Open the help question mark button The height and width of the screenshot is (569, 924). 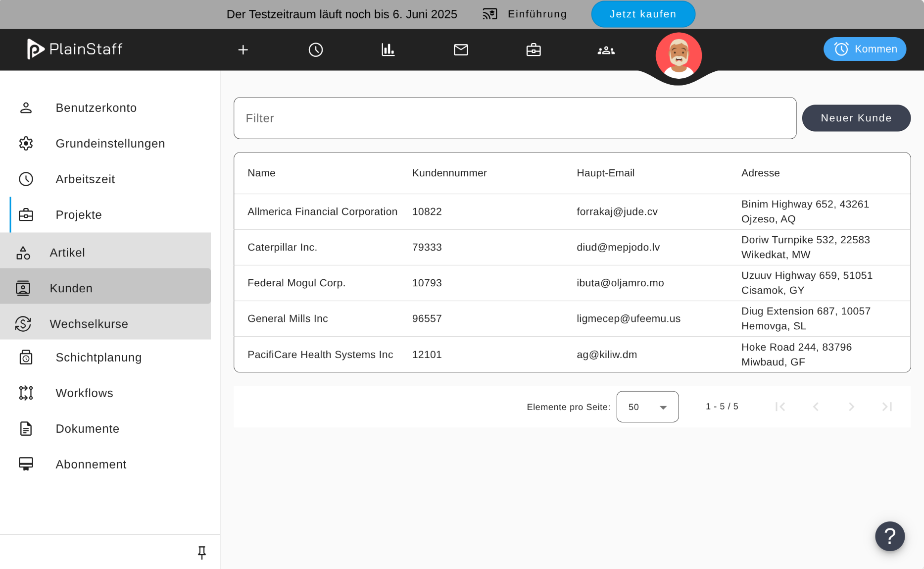point(890,536)
